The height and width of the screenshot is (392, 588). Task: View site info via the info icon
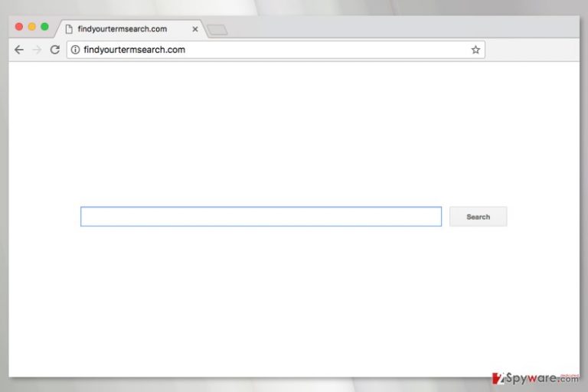75,50
